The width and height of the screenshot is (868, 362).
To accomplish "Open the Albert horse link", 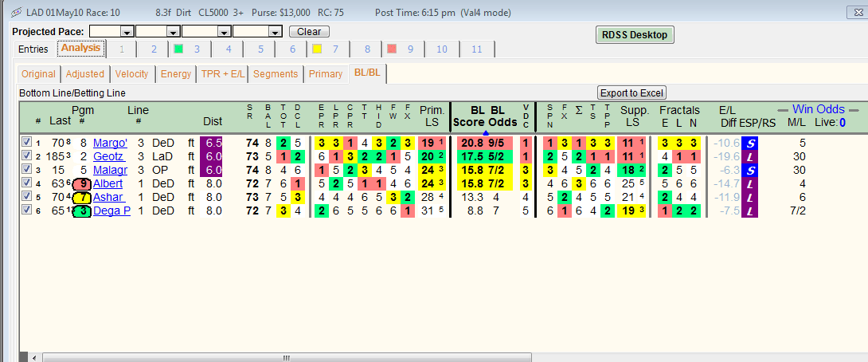I will tap(108, 183).
